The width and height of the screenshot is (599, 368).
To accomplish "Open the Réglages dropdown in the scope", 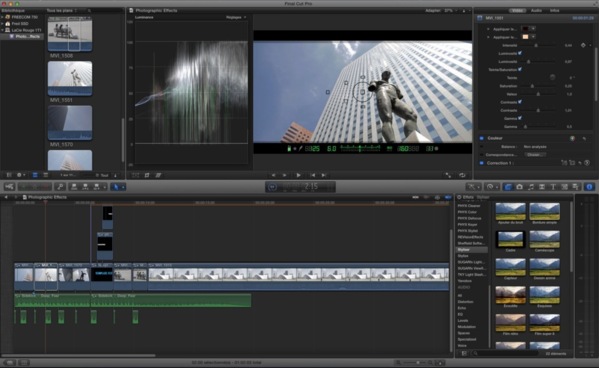I will coord(236,17).
